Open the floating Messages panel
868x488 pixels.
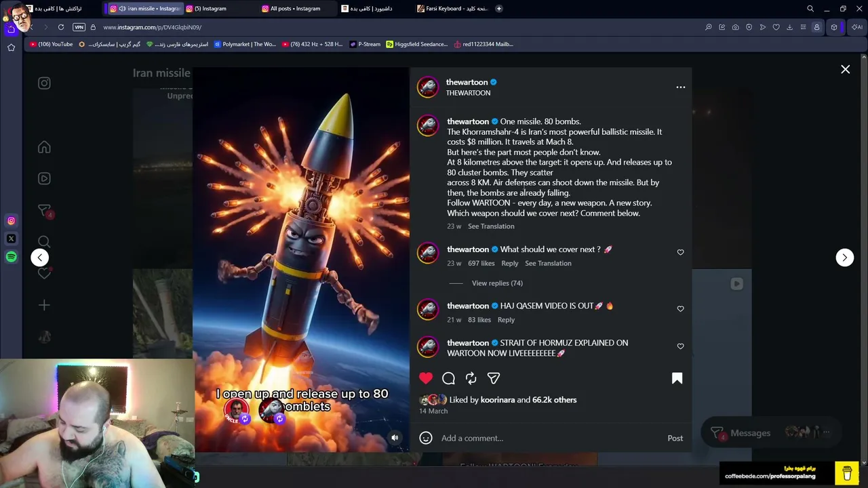click(x=771, y=432)
